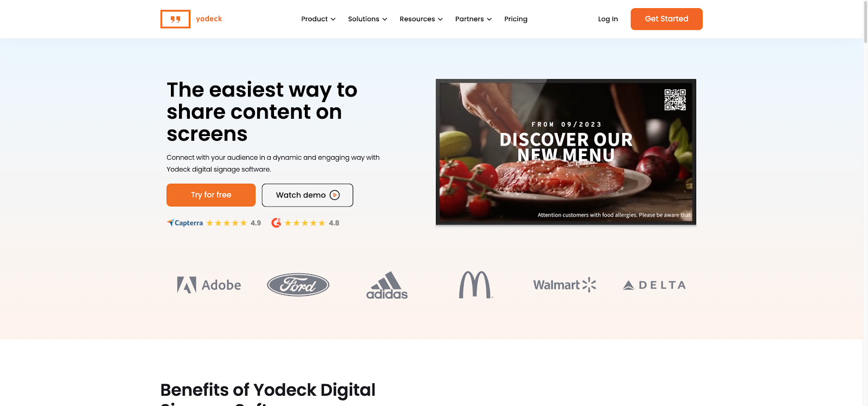Click the Adobe logo

tap(209, 285)
